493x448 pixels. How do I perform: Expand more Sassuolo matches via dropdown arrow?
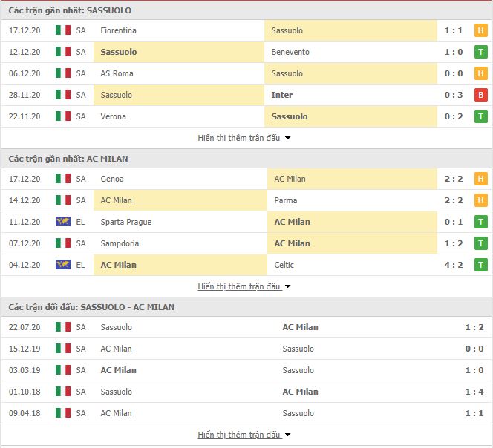point(287,138)
